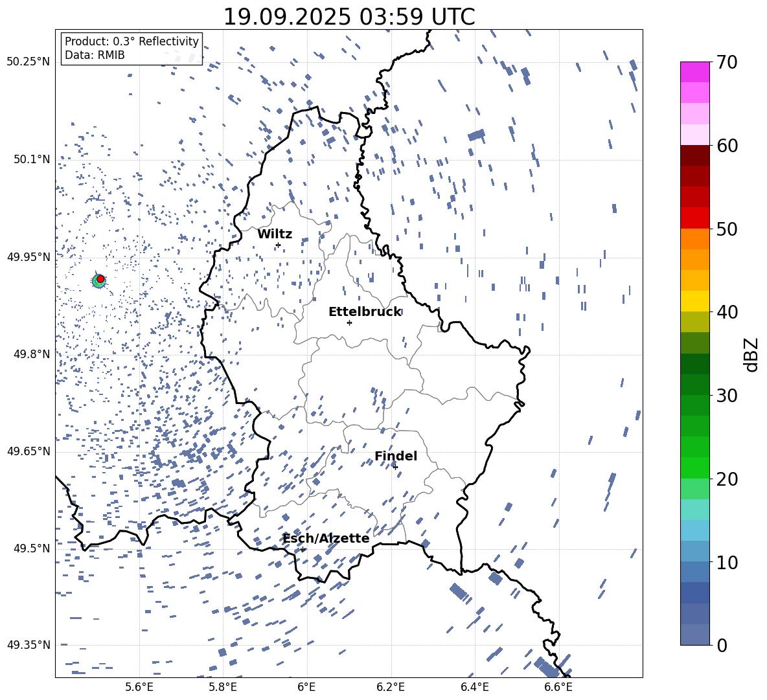Pick the orange swatch just below 50 dBZ
The width and height of the screenshot is (767, 700).
[695, 239]
